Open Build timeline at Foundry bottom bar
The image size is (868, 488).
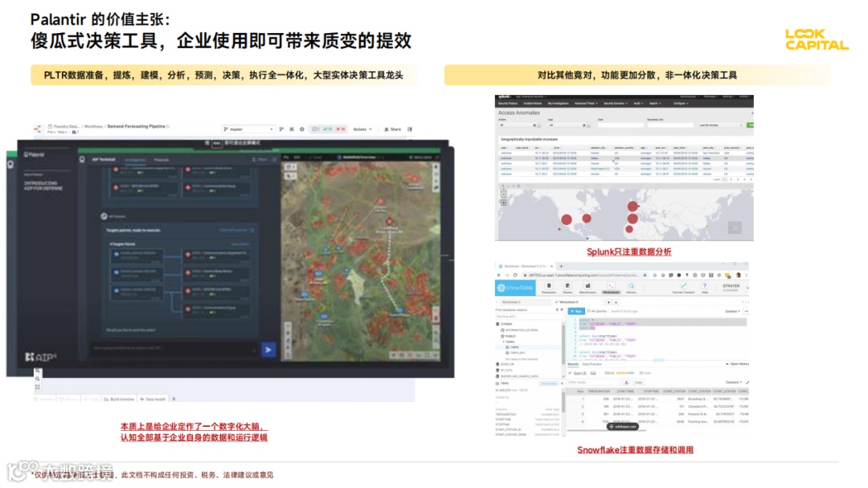click(x=119, y=399)
